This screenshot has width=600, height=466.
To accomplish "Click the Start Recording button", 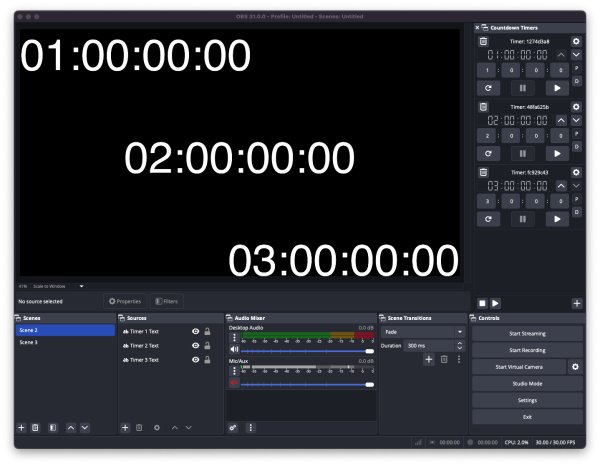I will click(x=527, y=350).
